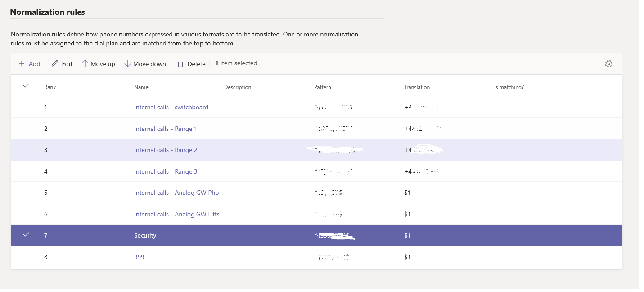Screen dimensions: 644x292
Task: Open the Internal calls - switchboard rule
Action: tap(171, 107)
